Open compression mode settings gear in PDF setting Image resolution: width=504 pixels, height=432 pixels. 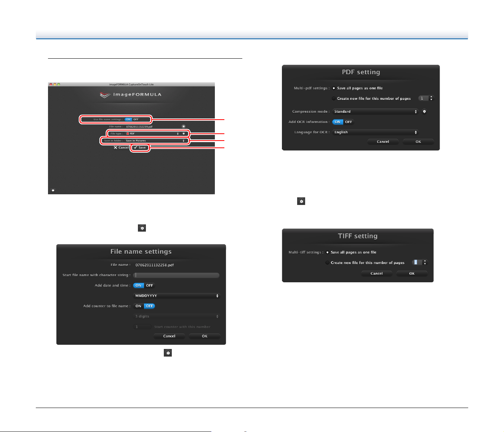pyautogui.click(x=424, y=112)
